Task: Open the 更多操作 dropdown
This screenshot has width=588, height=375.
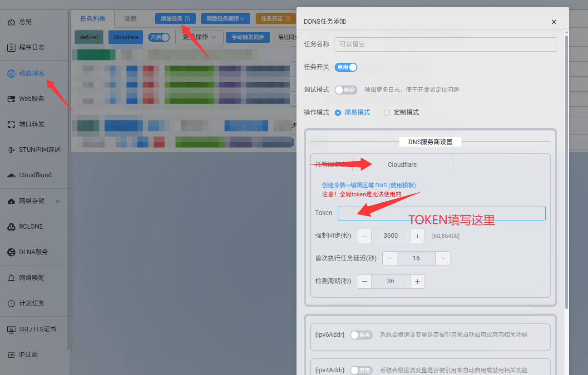Action: (199, 37)
